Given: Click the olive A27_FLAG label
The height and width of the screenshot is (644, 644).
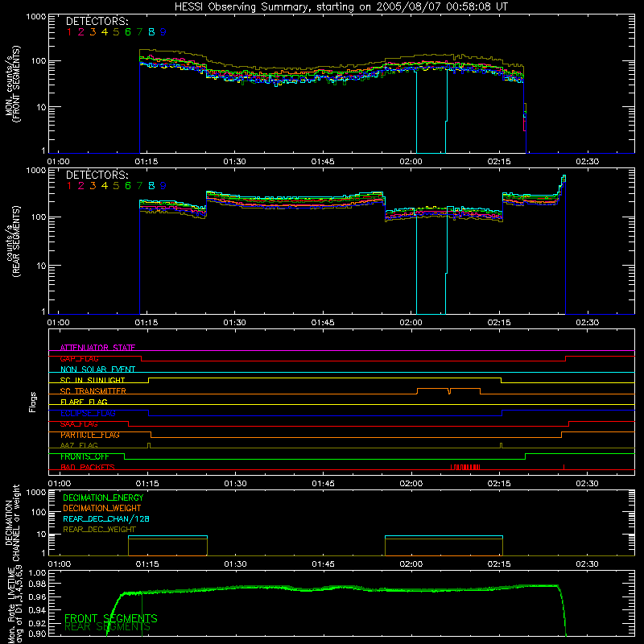Looking at the screenshot, I should [79, 445].
